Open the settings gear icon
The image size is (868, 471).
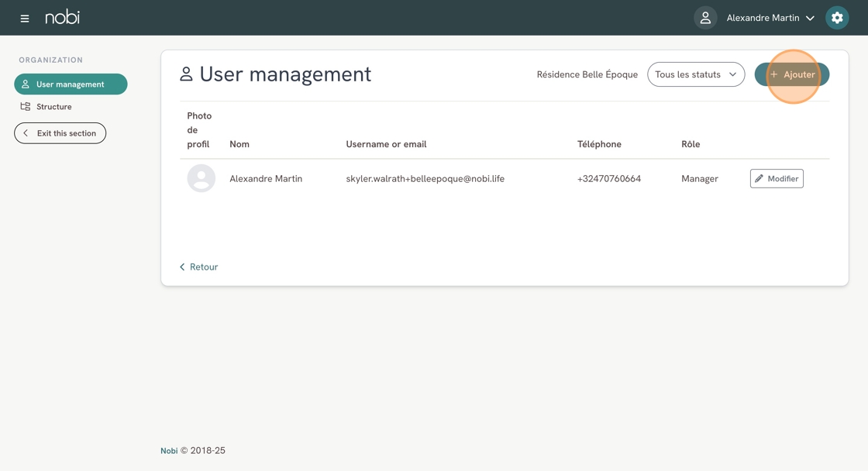(837, 18)
